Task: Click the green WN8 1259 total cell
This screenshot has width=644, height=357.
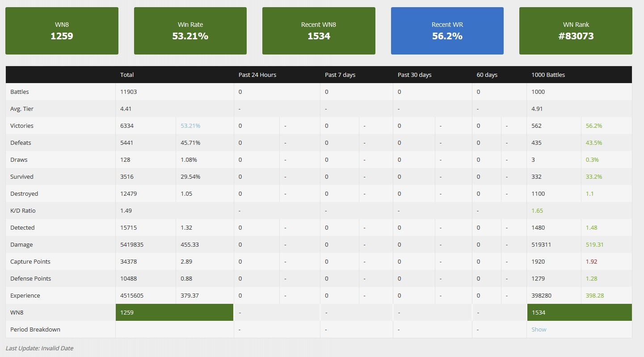Action: (174, 312)
